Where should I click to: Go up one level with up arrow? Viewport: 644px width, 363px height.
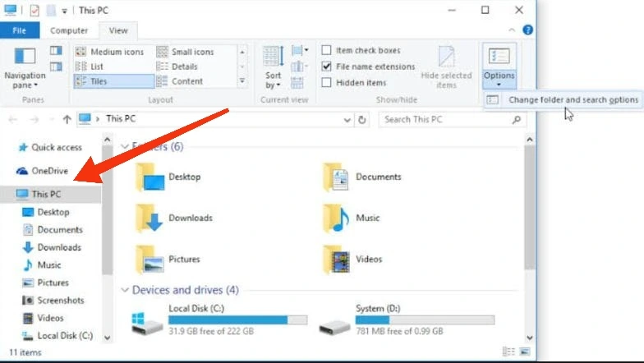pos(67,120)
